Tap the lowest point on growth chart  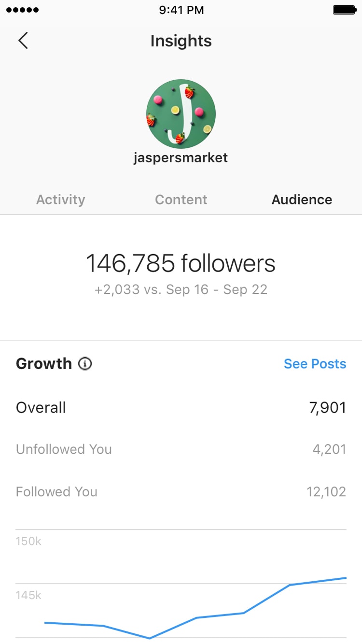(x=150, y=638)
